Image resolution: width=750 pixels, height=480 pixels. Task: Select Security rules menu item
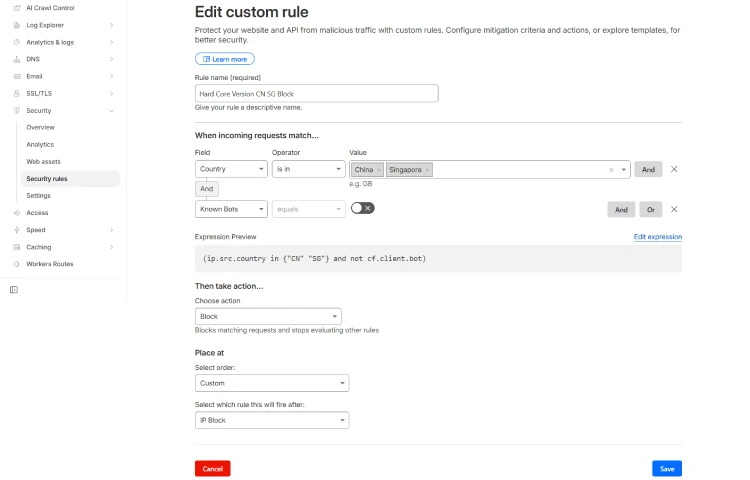tap(70, 179)
